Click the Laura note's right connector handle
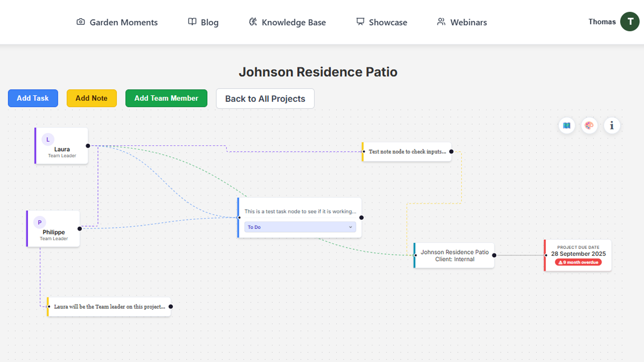Viewport: 644px width, 362px height. [x=171, y=306]
